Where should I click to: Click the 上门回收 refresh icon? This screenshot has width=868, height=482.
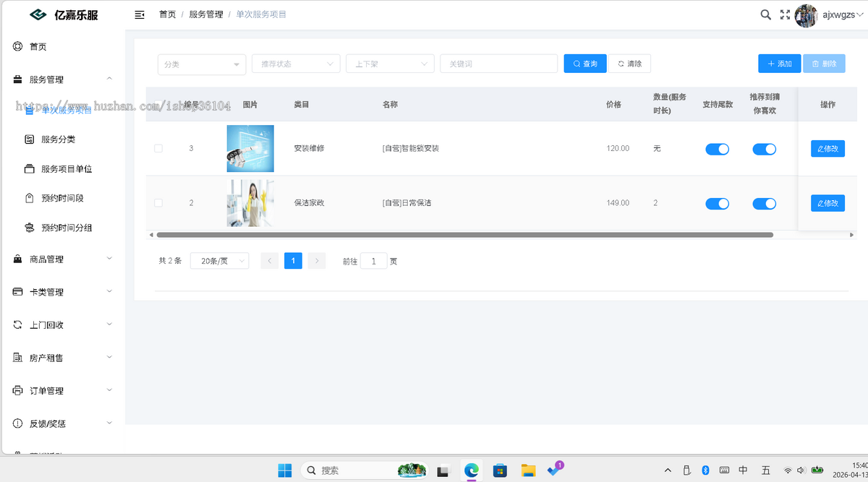[18, 325]
